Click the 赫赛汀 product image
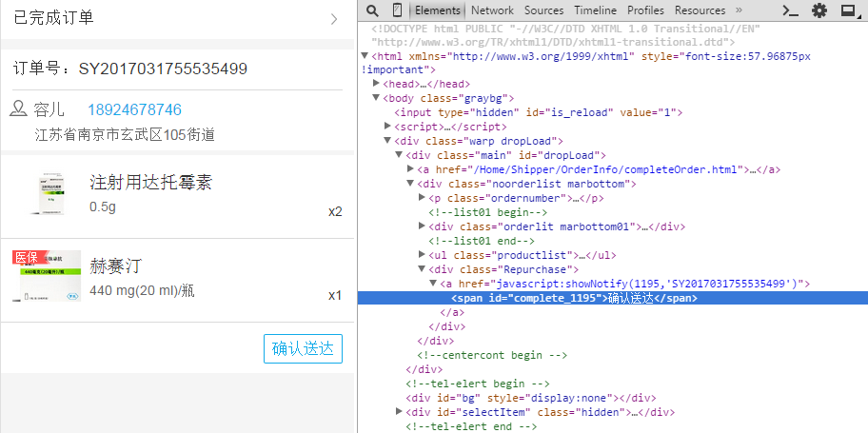This screenshot has width=868, height=433. pos(47,276)
